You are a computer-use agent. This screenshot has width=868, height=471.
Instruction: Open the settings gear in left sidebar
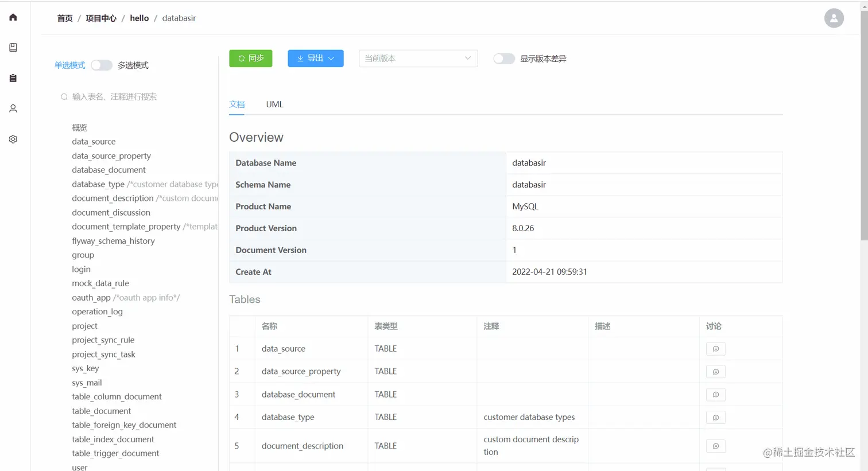(x=13, y=139)
